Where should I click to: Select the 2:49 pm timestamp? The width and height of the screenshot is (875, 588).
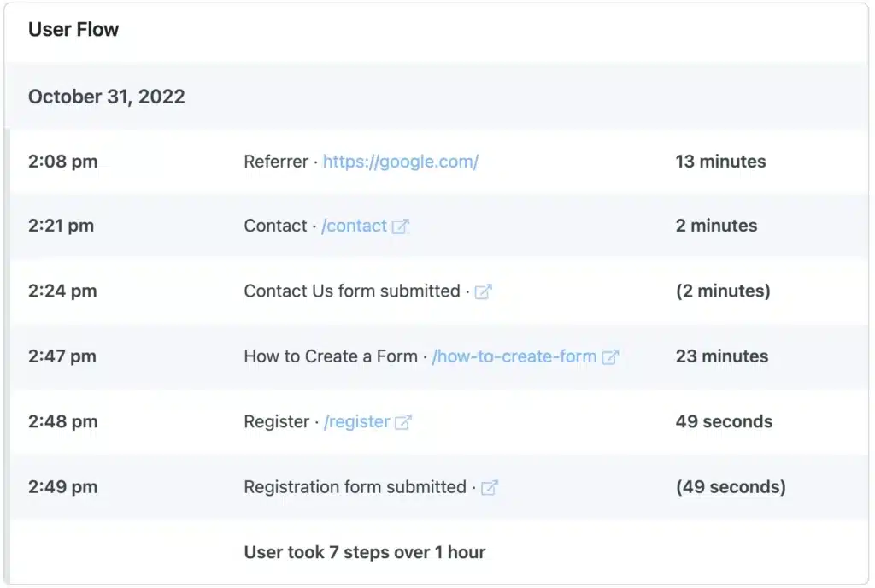tap(63, 486)
